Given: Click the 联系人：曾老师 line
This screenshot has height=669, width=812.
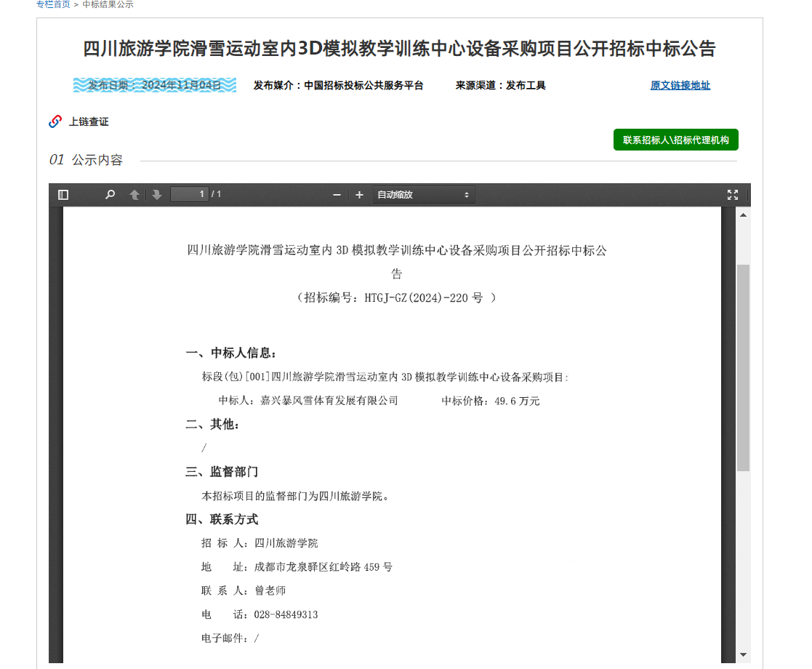Looking at the screenshot, I should (x=244, y=590).
